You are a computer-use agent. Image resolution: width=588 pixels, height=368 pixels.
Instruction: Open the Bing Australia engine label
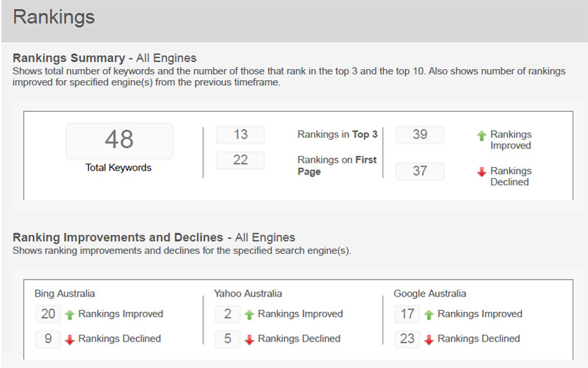65,294
